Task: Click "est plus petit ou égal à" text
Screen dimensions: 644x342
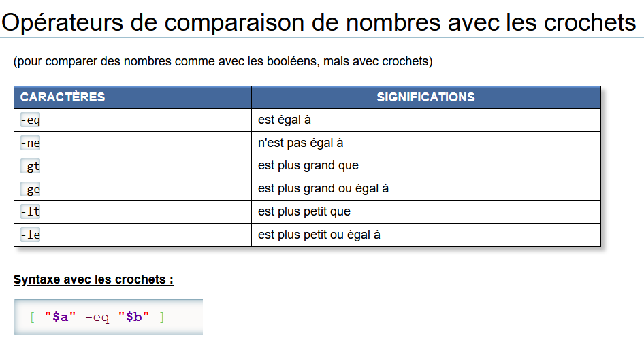Action: click(319, 235)
